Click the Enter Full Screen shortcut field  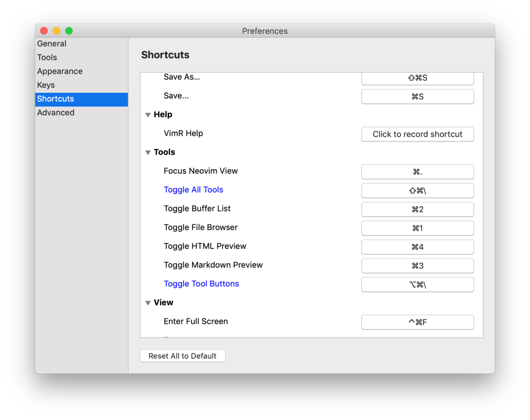pos(418,322)
